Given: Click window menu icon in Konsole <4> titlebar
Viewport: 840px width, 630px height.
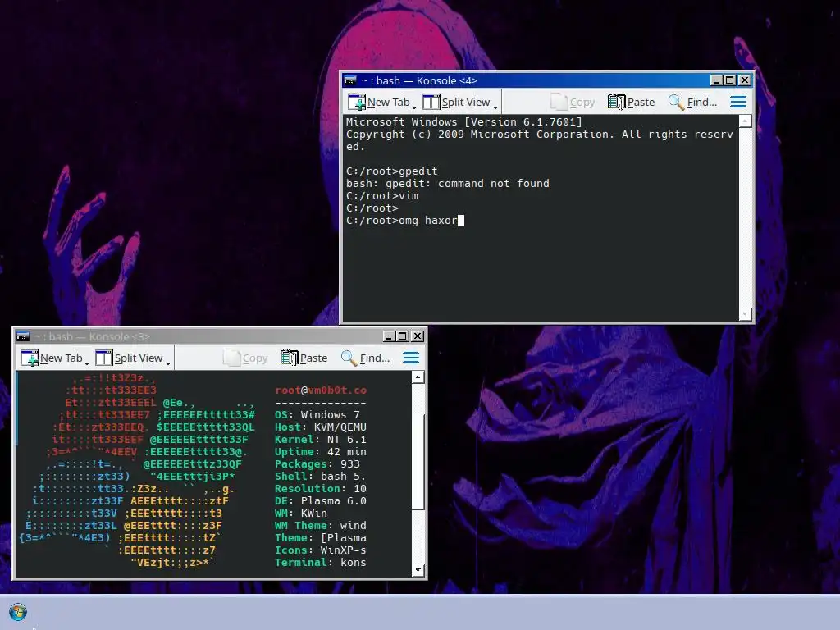Looking at the screenshot, I should (350, 80).
